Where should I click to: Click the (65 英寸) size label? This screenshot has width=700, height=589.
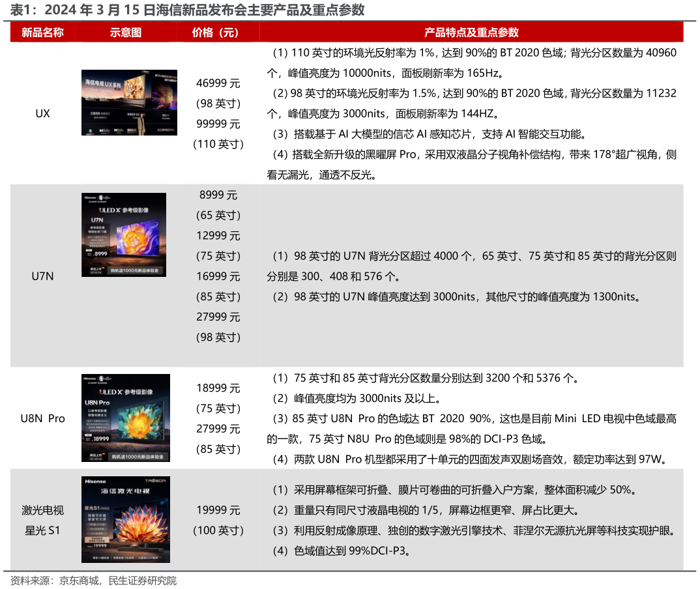point(218,216)
